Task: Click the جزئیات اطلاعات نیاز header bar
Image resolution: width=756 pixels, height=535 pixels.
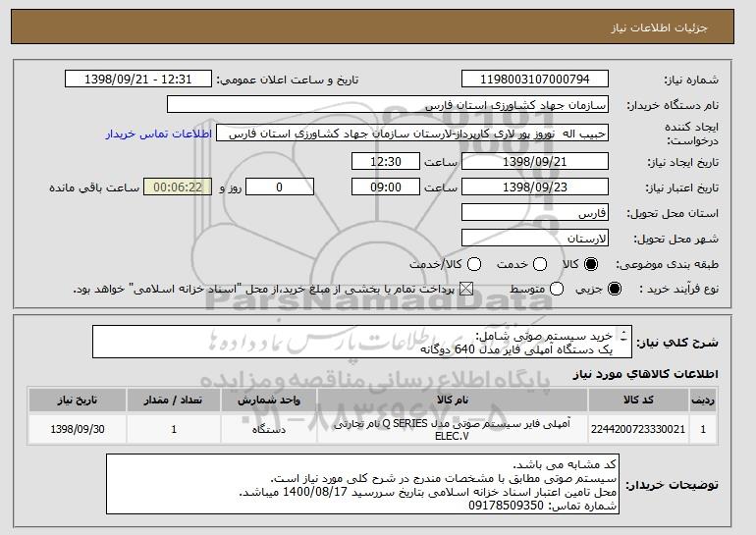Action: coord(372,27)
